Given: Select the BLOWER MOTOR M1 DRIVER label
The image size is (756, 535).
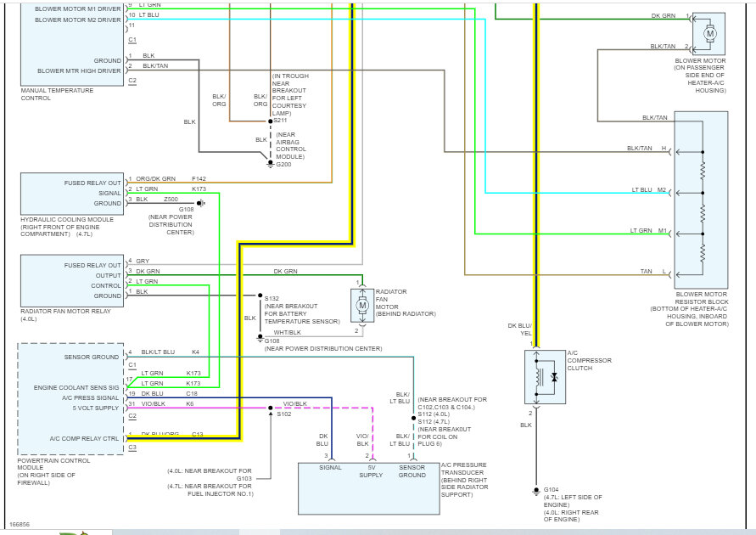Looking at the screenshot, I should click(78, 8).
